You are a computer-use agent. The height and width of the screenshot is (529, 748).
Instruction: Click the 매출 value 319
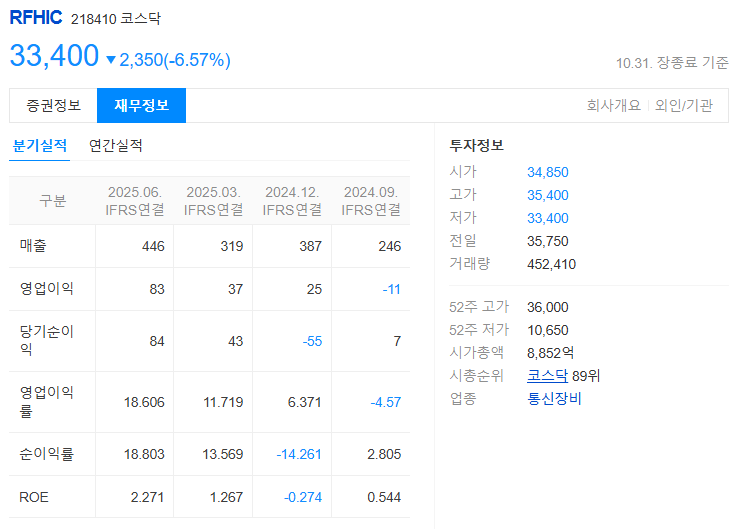(x=232, y=246)
